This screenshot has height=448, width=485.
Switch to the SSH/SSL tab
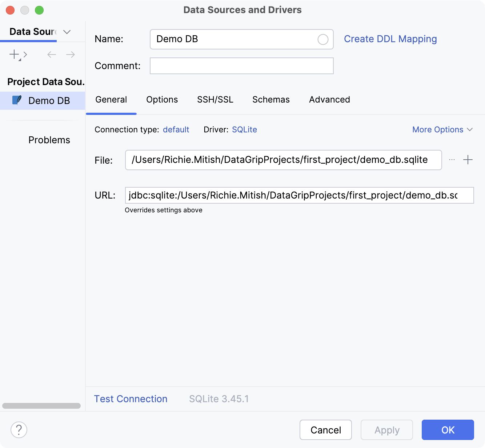215,99
